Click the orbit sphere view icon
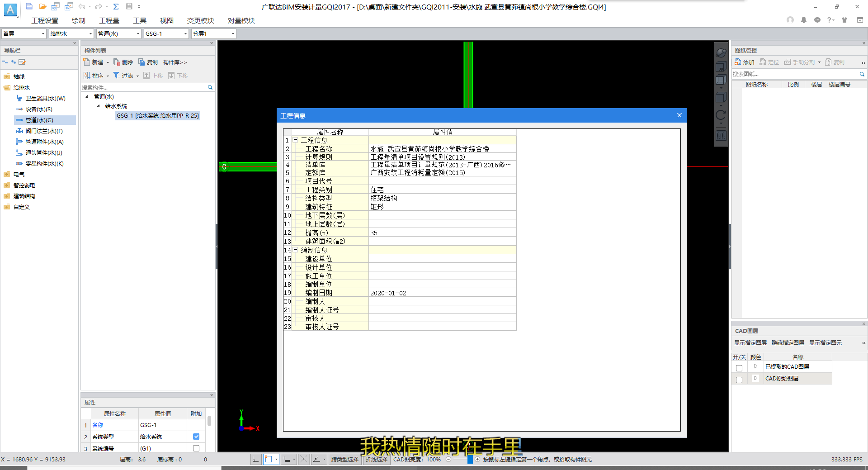 (x=721, y=53)
